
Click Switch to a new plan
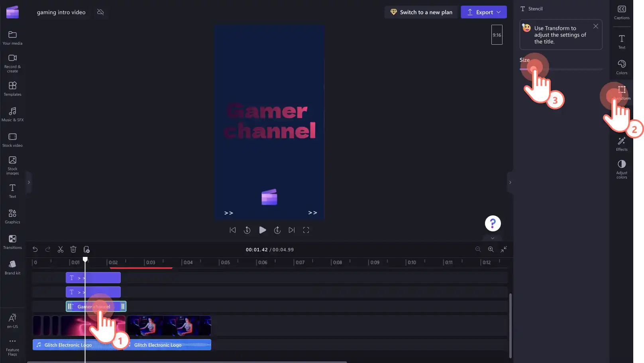(421, 12)
